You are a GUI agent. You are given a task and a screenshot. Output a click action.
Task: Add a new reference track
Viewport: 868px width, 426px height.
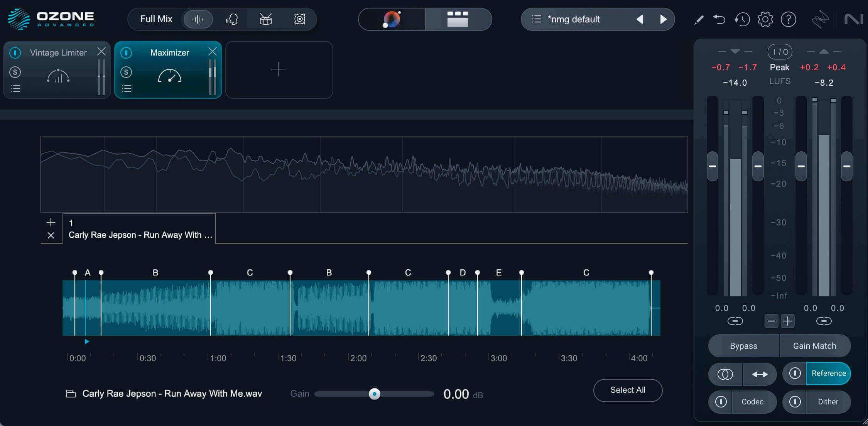[51, 222]
